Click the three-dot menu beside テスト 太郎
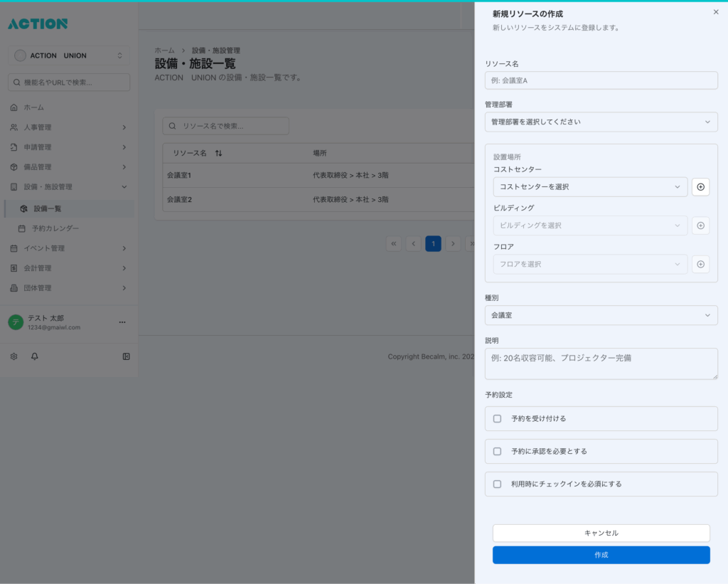 point(122,322)
